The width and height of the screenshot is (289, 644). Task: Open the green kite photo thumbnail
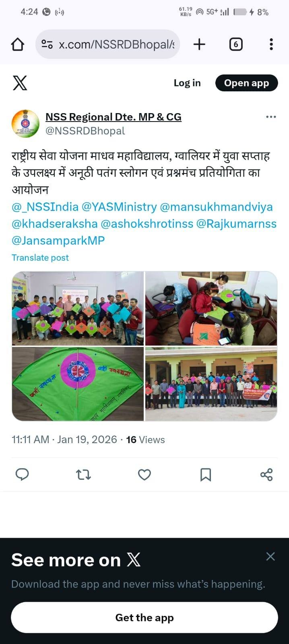[x=78, y=384]
